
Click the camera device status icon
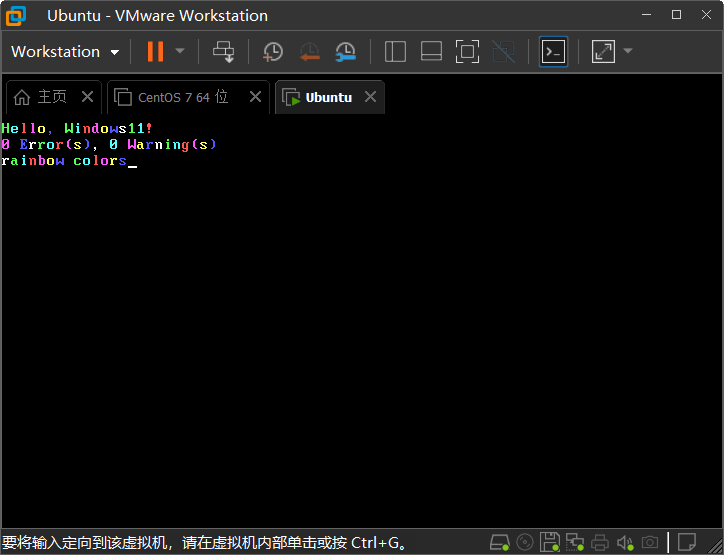(x=650, y=542)
